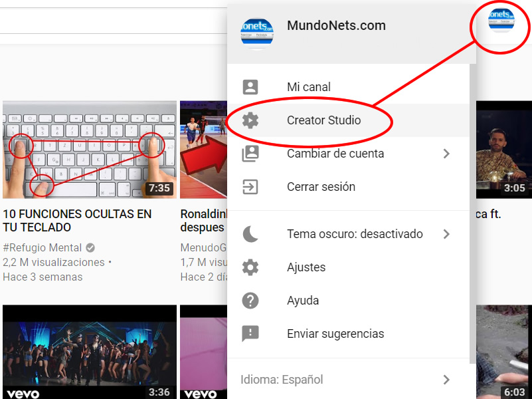Viewport: 532px width, 399px height.
Task: Expand Idioma: Español submenu arrow
Action: coord(446,380)
